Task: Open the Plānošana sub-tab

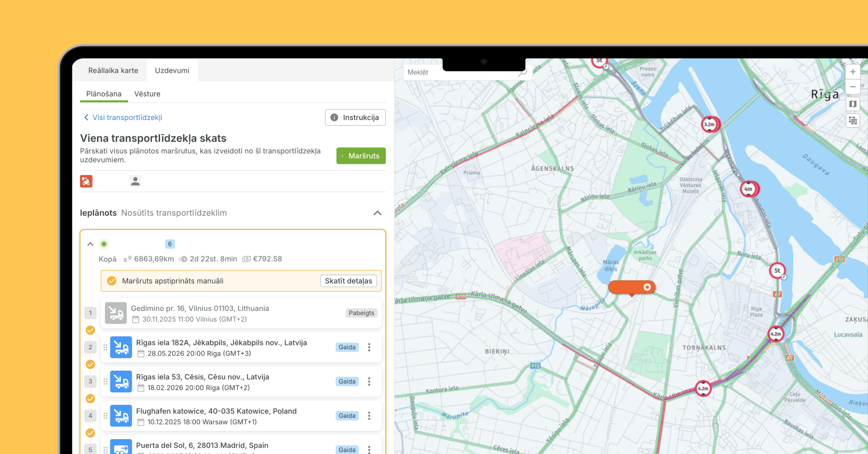Action: [x=104, y=94]
